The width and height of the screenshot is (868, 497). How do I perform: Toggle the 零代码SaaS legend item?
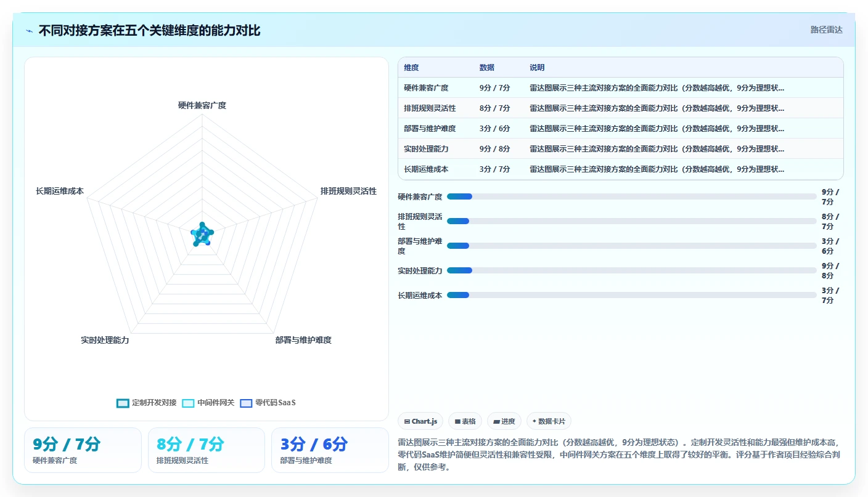click(x=268, y=403)
